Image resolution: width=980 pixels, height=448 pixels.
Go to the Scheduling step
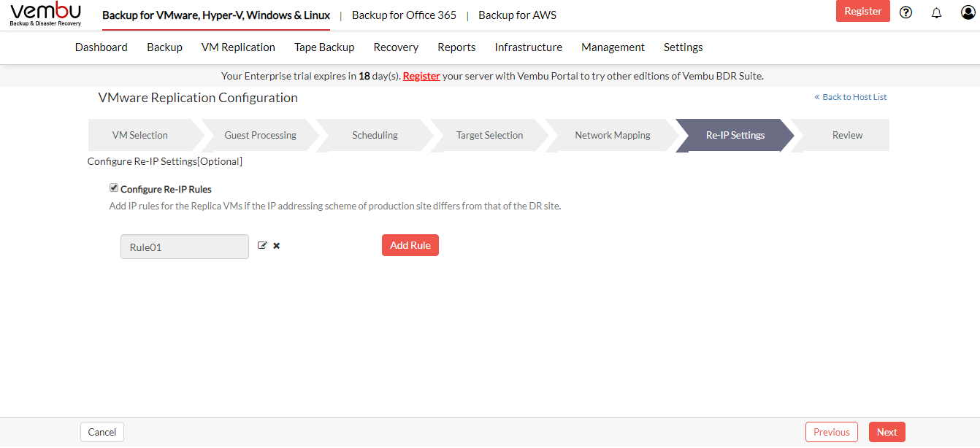375,135
